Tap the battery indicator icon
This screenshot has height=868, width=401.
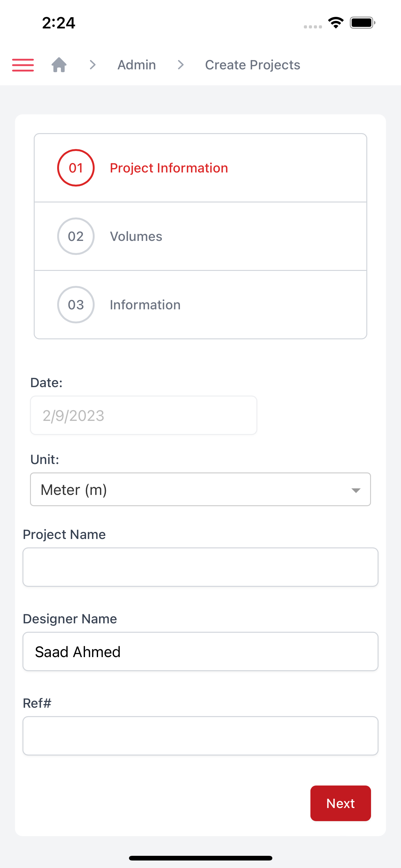pyautogui.click(x=363, y=22)
